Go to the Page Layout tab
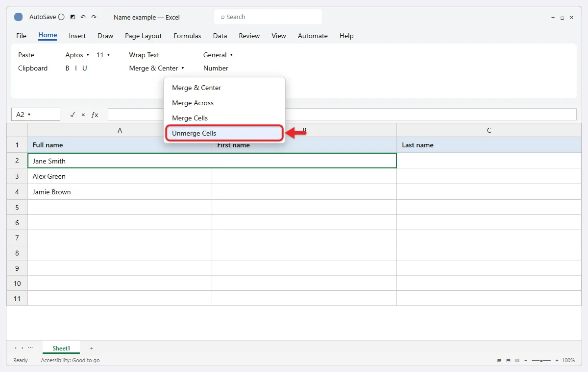 [x=144, y=36]
